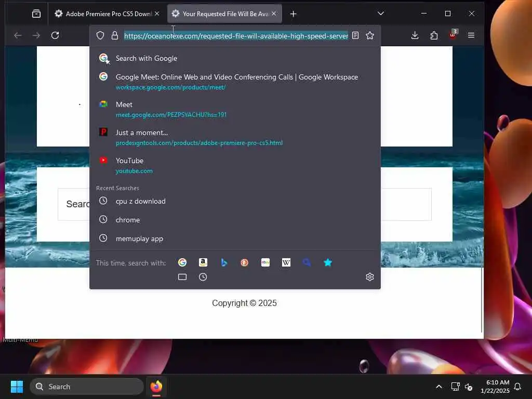
Task: Show site security padlock info
Action: [115, 36]
